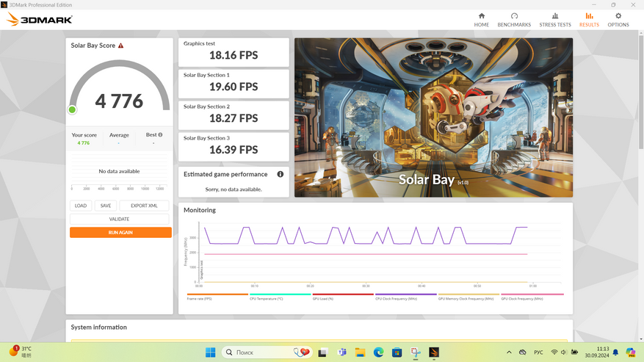Click Solar Bay Section 2 18.27 FPS
Image resolution: width=644 pixels, height=362 pixels.
click(x=234, y=118)
